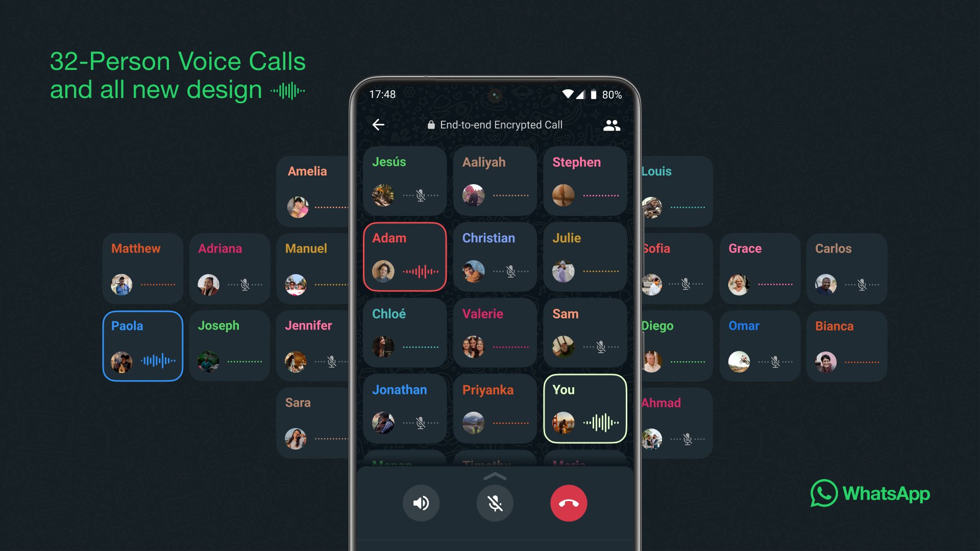Click the add participants group icon
980x551 pixels.
611,125
